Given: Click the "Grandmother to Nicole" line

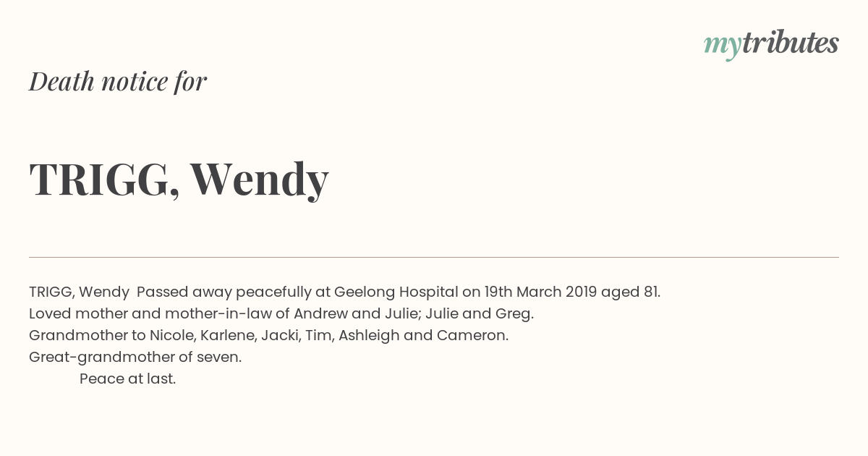Looking at the screenshot, I should tap(268, 336).
